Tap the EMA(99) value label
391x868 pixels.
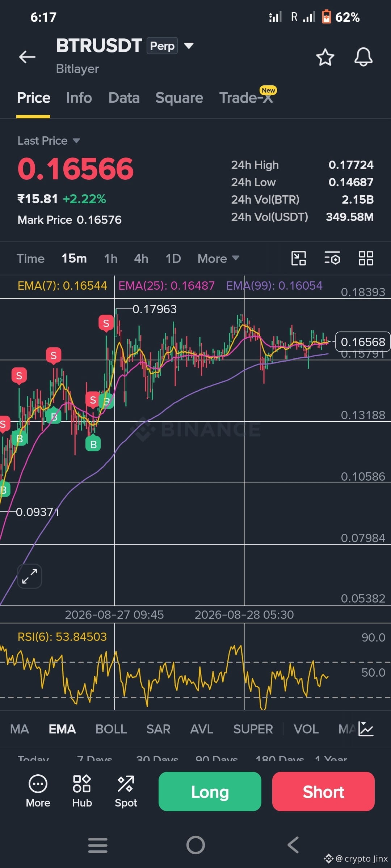(274, 286)
